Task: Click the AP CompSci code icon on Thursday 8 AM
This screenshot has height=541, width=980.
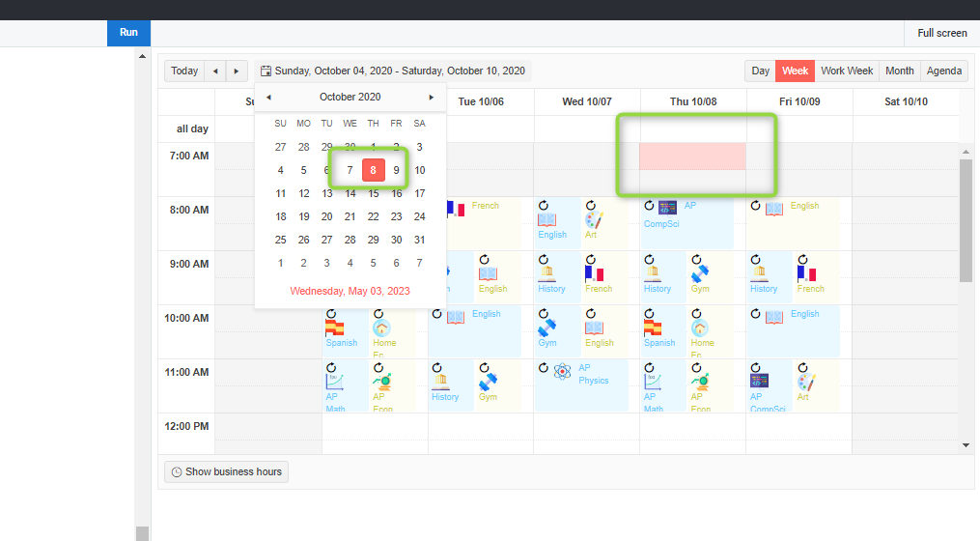Action: coord(667,207)
